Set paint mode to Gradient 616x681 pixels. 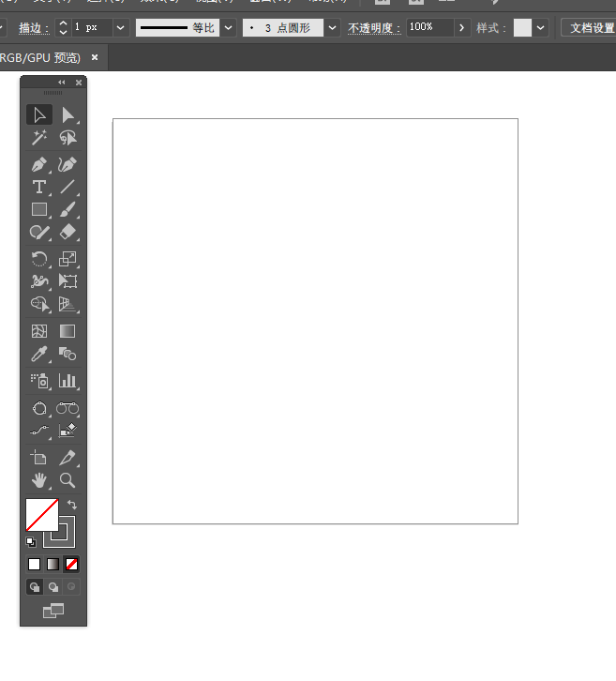[x=53, y=564]
